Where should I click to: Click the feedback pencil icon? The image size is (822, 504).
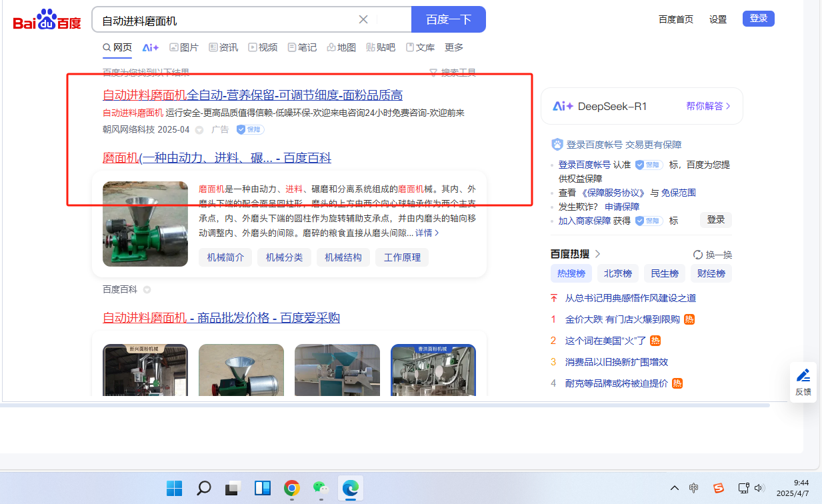(x=803, y=375)
